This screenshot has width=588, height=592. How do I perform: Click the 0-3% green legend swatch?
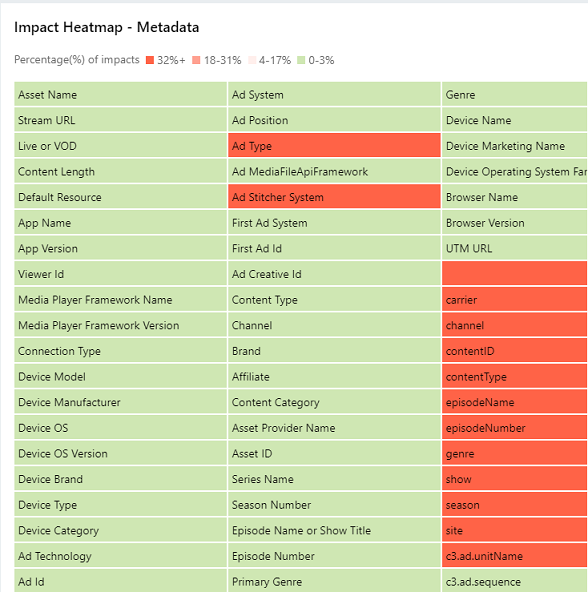click(301, 60)
